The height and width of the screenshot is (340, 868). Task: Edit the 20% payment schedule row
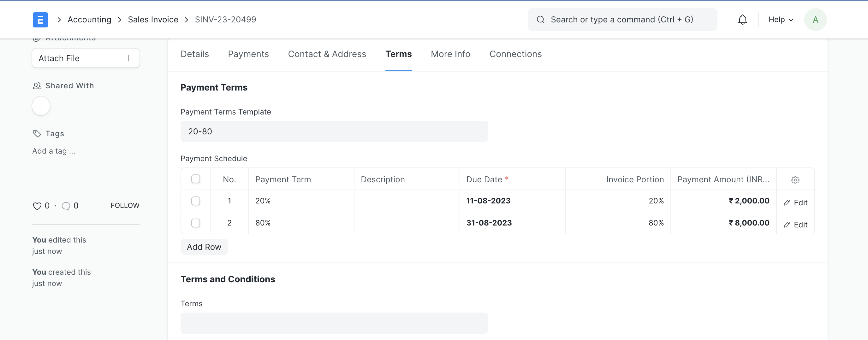coord(795,202)
